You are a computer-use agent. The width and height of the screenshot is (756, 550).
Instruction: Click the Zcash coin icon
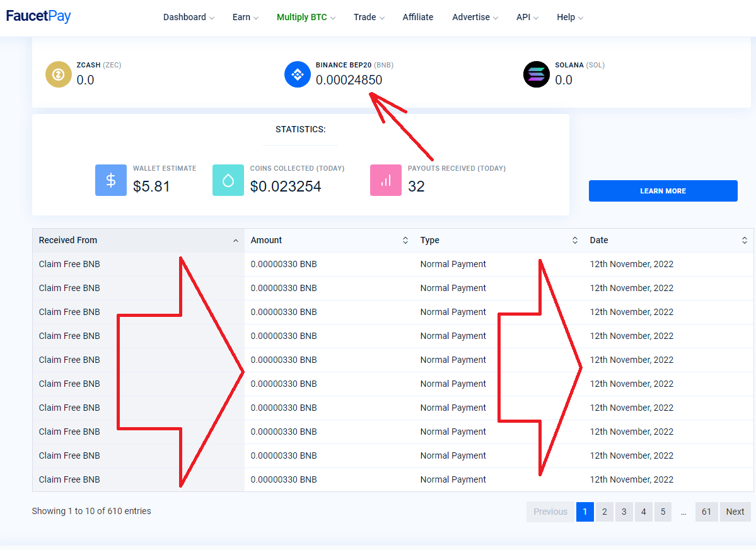[59, 74]
